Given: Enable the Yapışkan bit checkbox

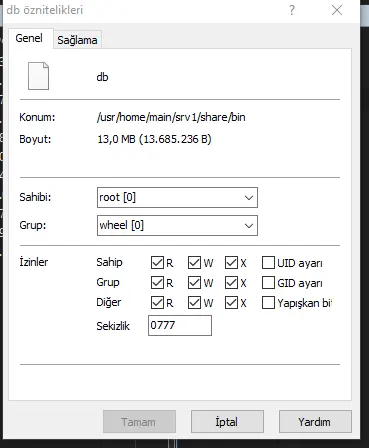Looking at the screenshot, I should [268, 303].
